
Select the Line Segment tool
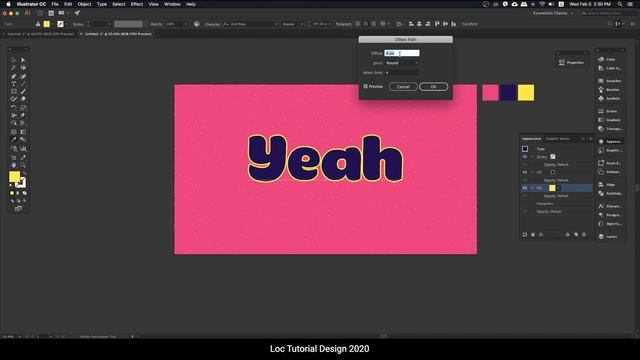23,84
